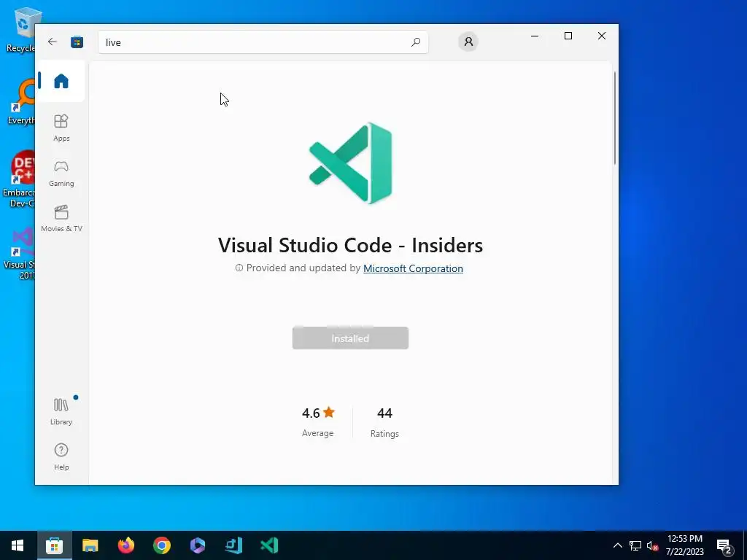
Task: Open the taskbar clock and date
Action: [x=684, y=545]
